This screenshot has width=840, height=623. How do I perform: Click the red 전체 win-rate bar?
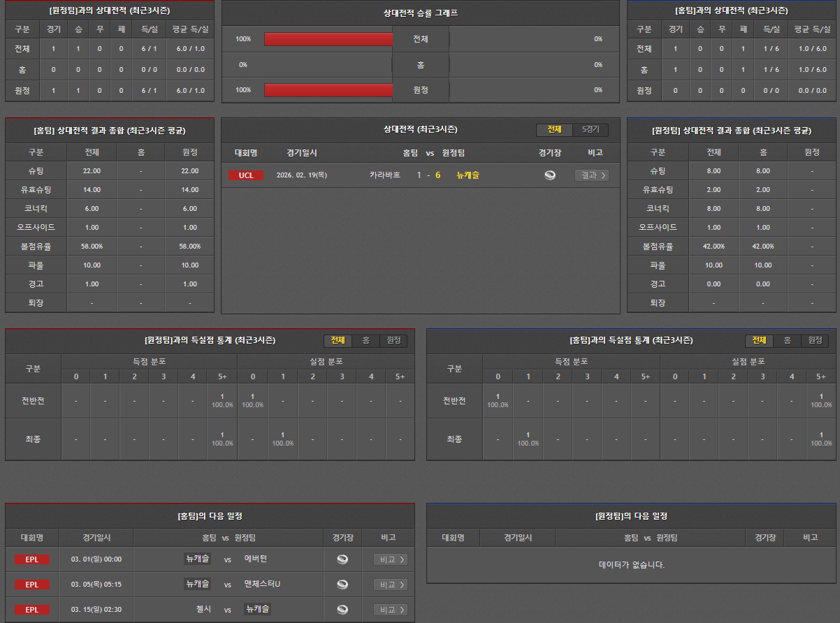click(328, 39)
